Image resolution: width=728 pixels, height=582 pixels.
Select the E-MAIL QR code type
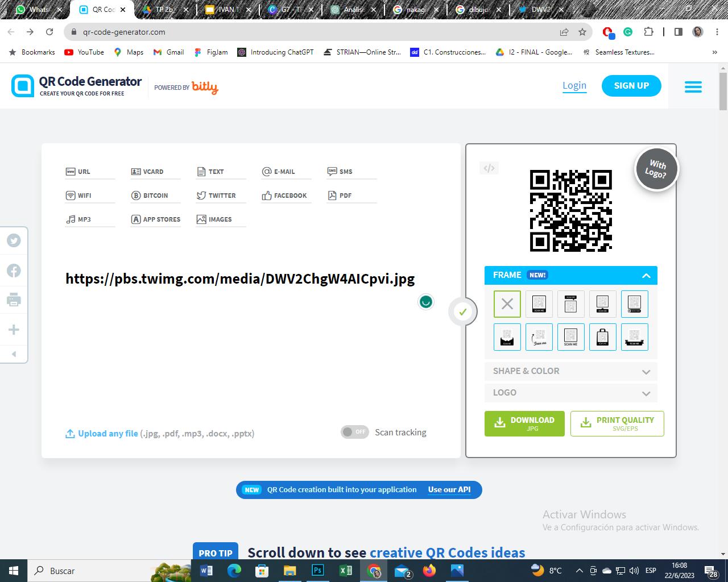click(x=286, y=172)
